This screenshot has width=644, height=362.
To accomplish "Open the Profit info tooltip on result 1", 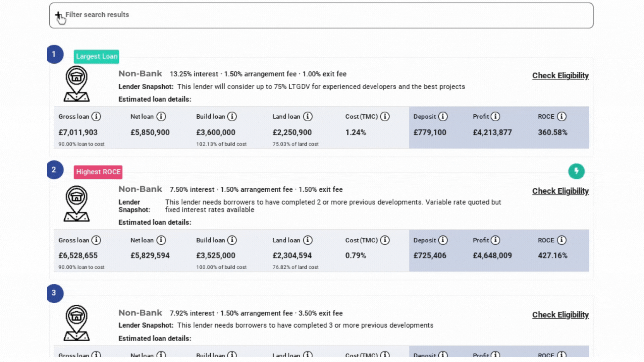I will point(496,116).
